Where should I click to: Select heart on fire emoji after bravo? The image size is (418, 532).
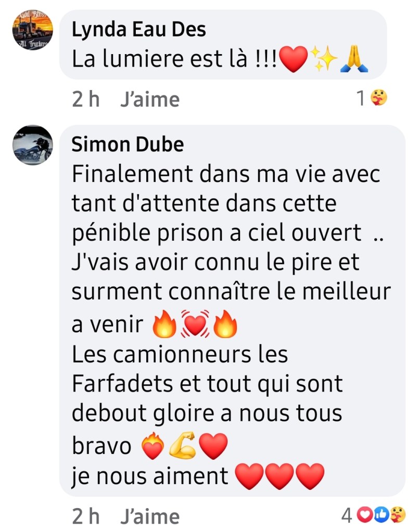pos(153,446)
